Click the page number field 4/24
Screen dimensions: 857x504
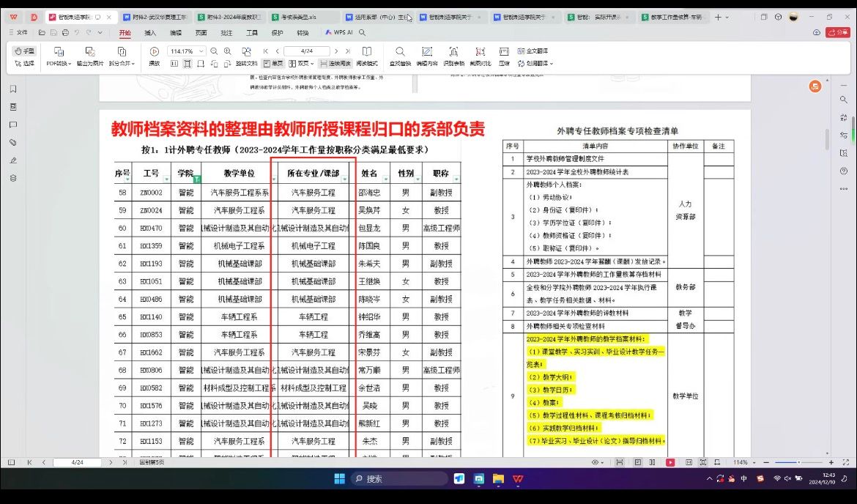coord(308,51)
